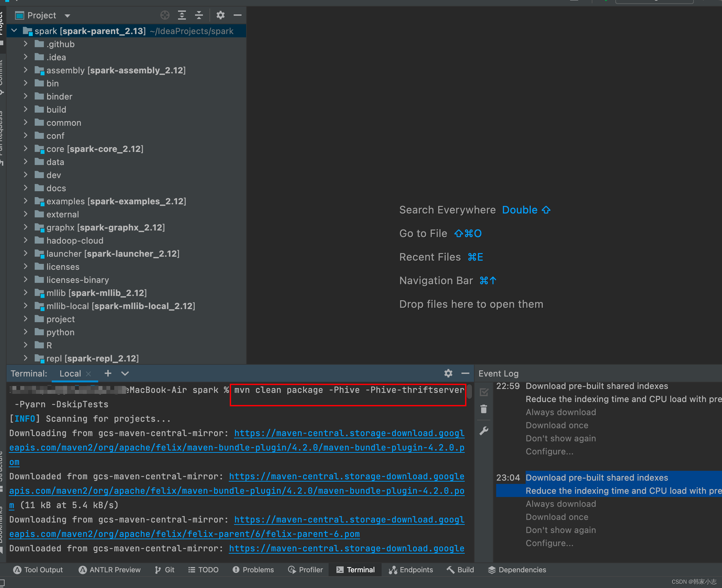
Task: Open the Project view dropdown
Action: [67, 16]
